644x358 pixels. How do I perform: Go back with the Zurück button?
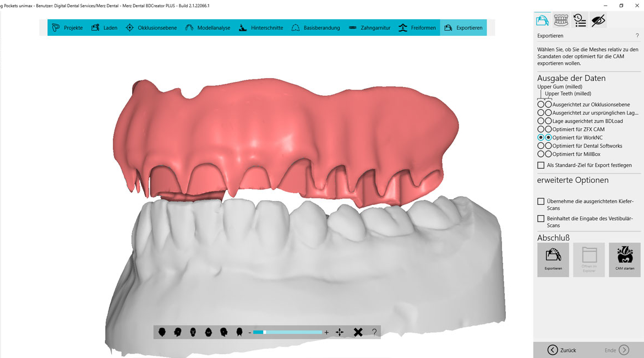562,350
